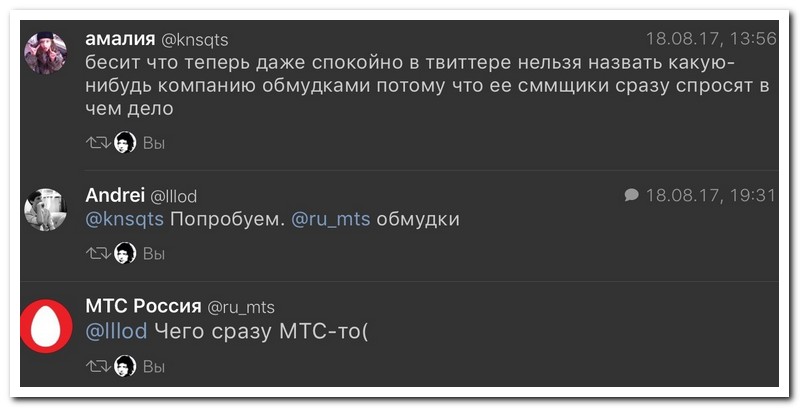The image size is (800, 408).
Task: Open Andrei's profile picture
Action: pos(45,209)
